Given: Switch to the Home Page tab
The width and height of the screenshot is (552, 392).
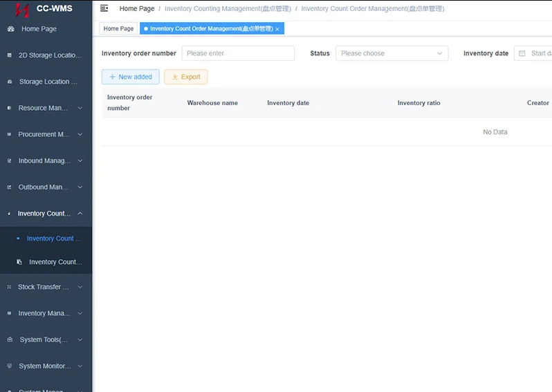Looking at the screenshot, I should point(118,28).
